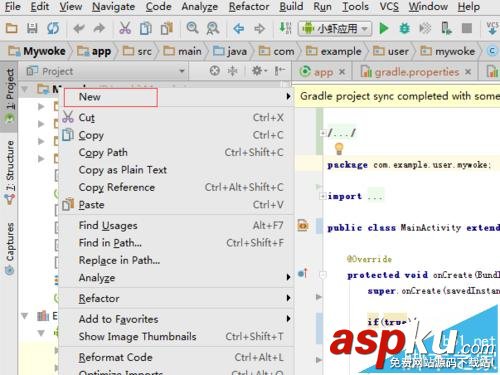Open the Add to Favorites submenu

coord(177,319)
